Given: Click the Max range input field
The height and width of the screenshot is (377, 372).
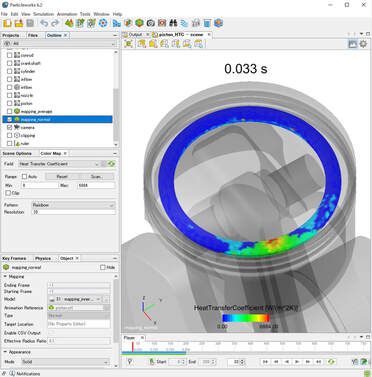Looking at the screenshot, I should (96, 185).
